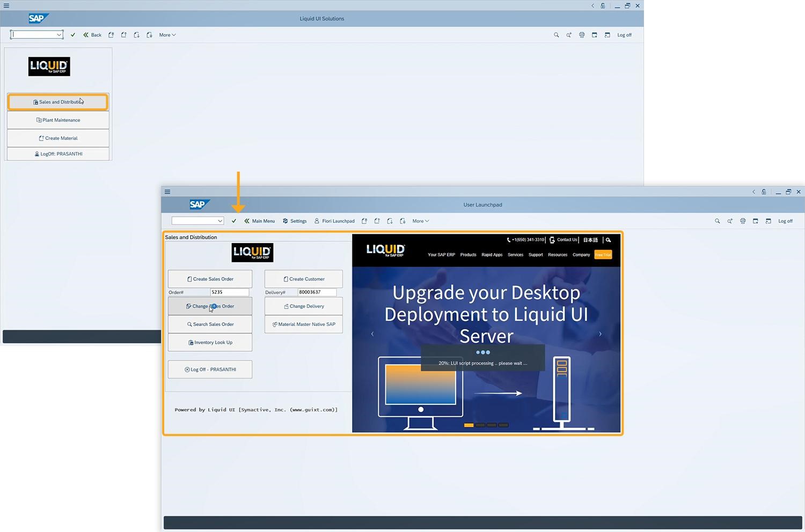Click Delivery# input field showing 80003637
The image size is (805, 532).
[x=317, y=292]
